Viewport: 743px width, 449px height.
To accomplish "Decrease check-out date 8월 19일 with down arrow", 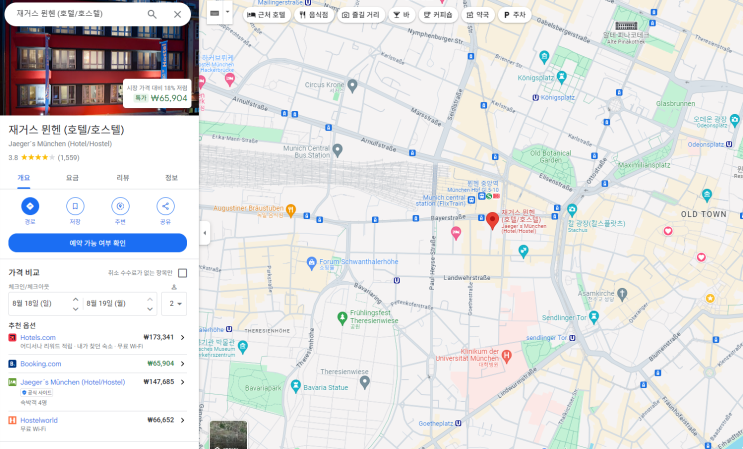I will pos(150,309).
